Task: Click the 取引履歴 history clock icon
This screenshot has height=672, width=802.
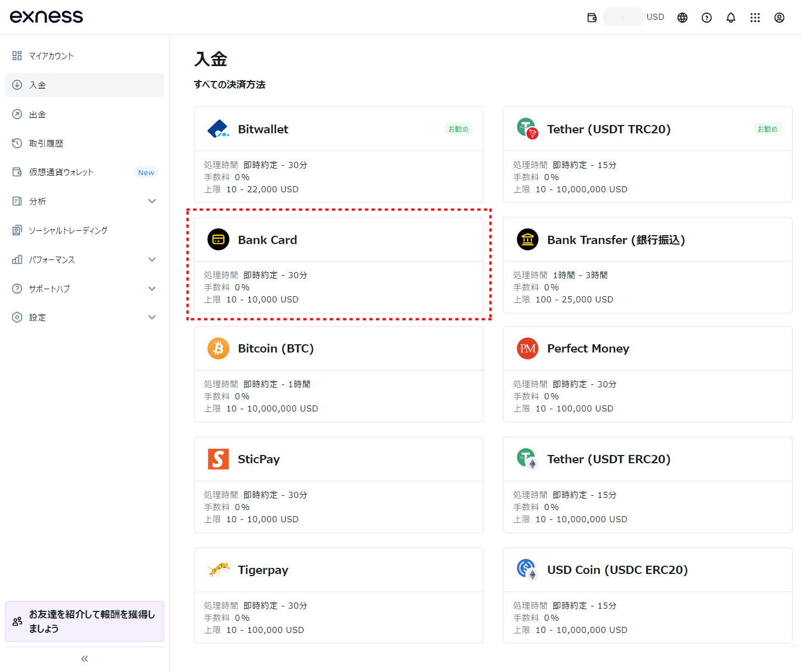Action: pos(17,143)
